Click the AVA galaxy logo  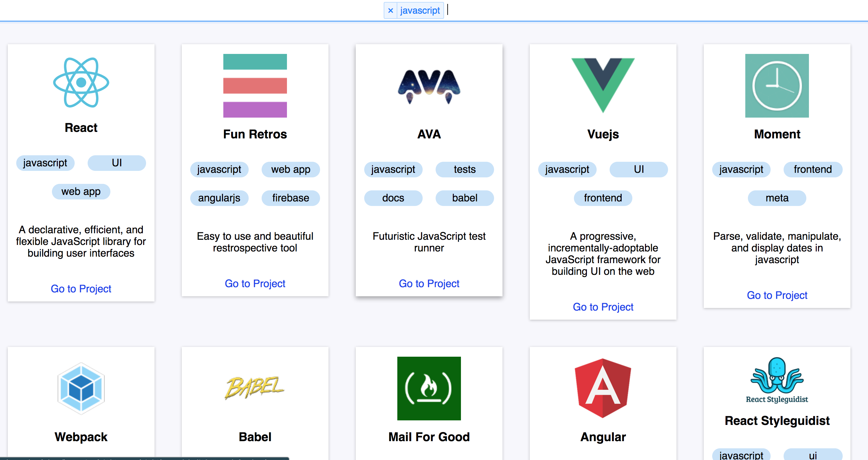429,86
